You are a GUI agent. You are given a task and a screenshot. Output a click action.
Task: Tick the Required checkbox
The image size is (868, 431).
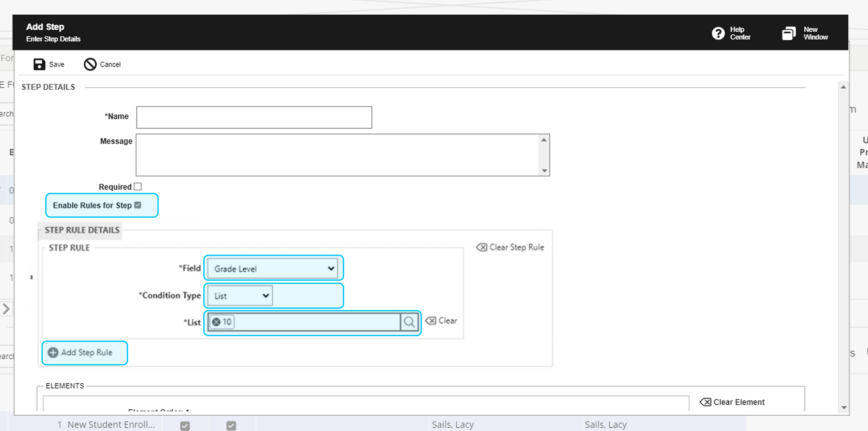(x=138, y=187)
